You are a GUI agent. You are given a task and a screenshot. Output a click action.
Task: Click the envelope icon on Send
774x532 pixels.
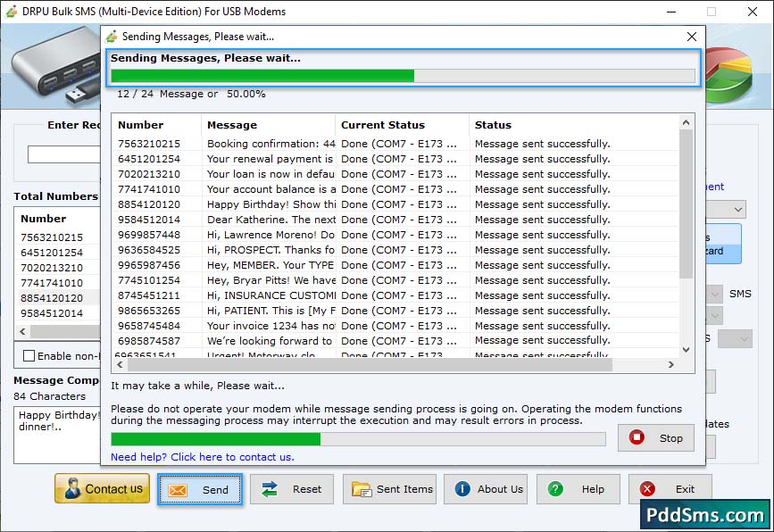(x=178, y=490)
